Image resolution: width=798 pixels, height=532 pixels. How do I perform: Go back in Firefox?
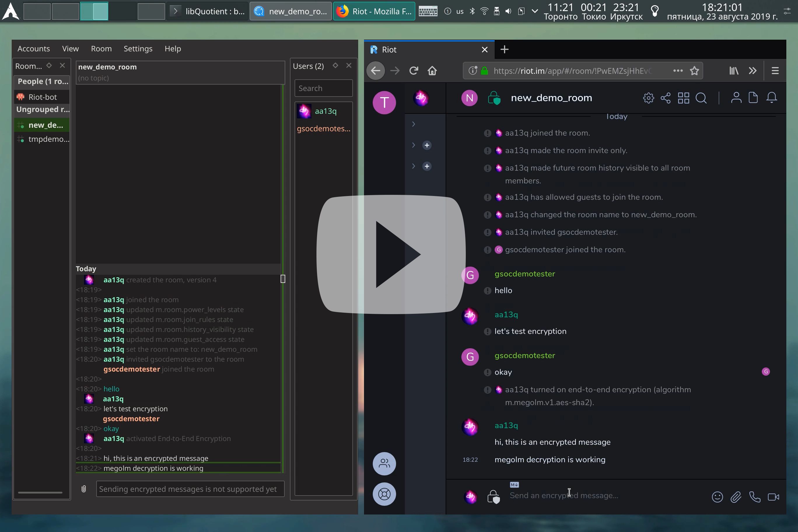click(x=376, y=71)
